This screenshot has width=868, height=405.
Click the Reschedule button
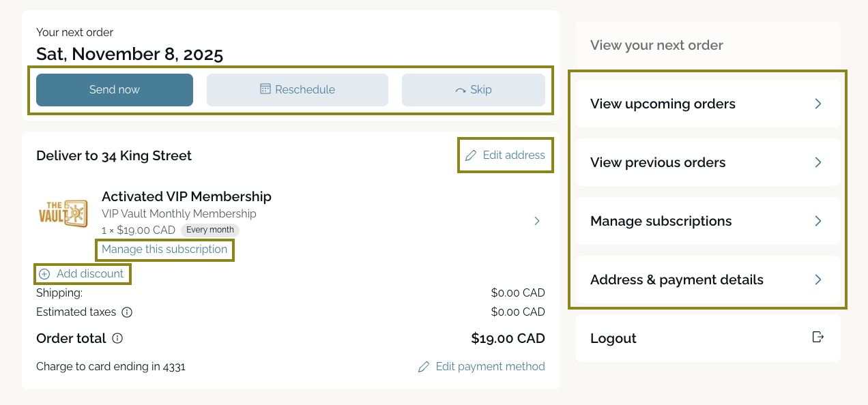pyautogui.click(x=298, y=90)
